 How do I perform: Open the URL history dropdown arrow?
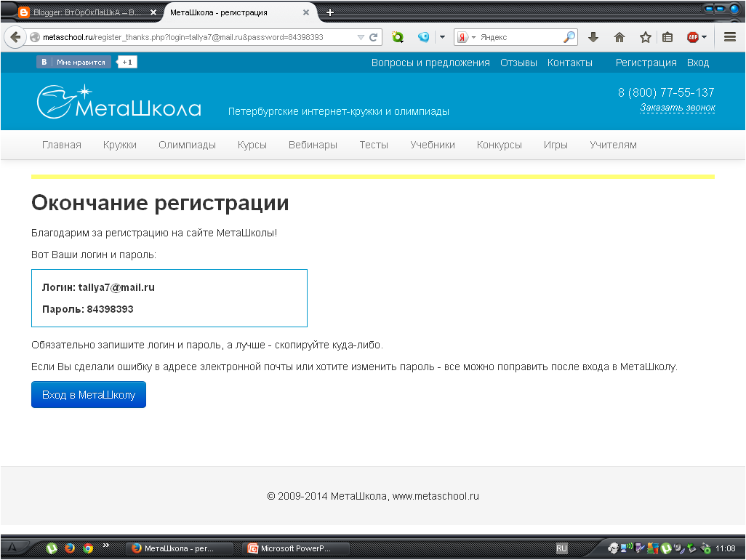(x=361, y=37)
